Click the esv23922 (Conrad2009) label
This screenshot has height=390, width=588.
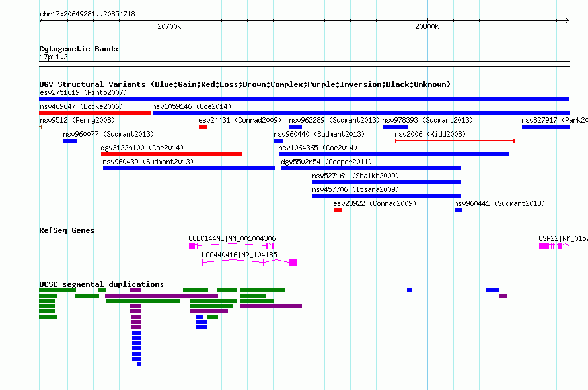coord(375,203)
